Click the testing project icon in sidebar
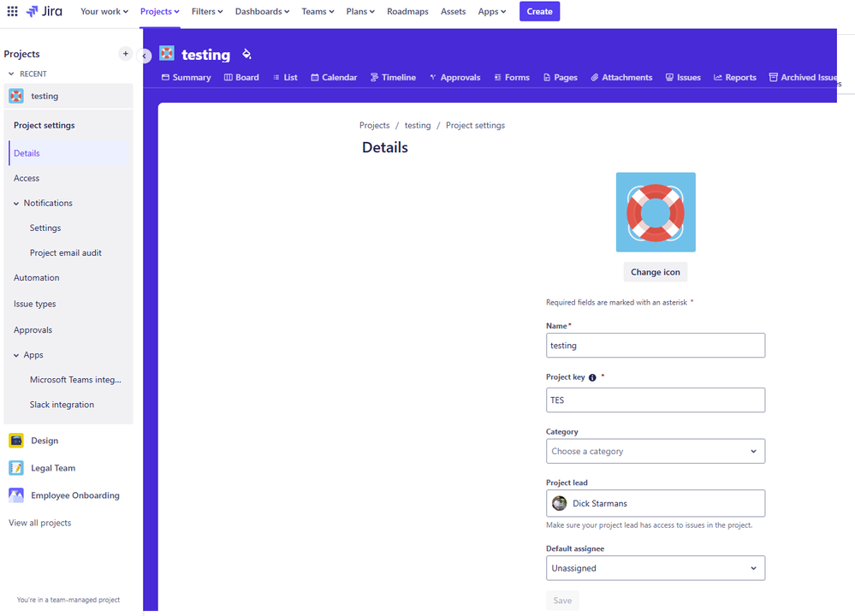Image resolution: width=855 pixels, height=616 pixels. [x=16, y=96]
